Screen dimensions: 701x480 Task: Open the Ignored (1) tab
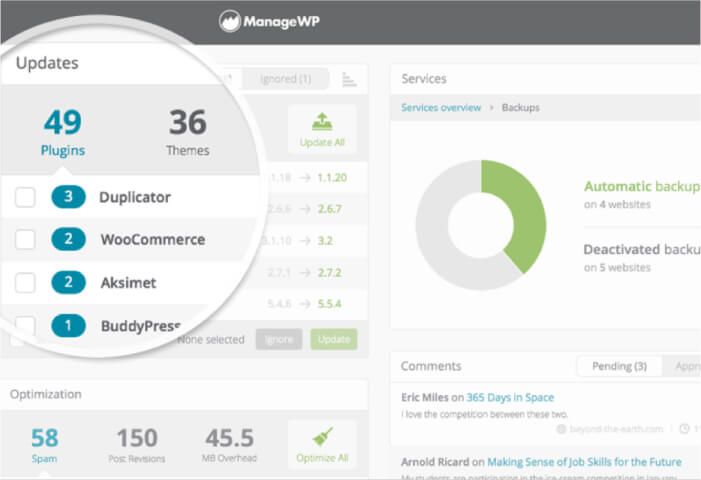[285, 79]
